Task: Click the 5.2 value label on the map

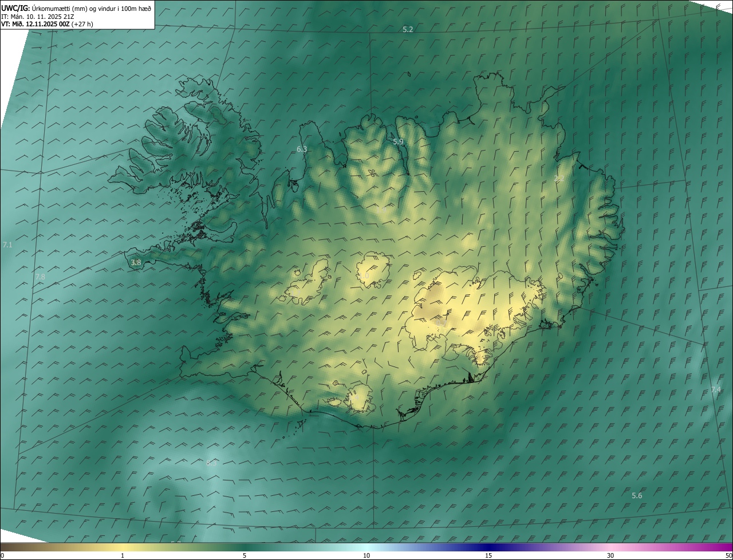Action: tap(408, 29)
